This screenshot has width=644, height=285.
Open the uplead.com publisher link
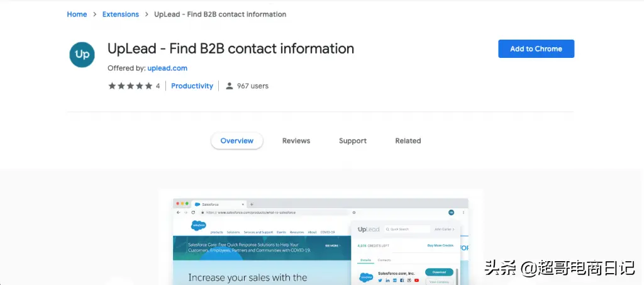pos(167,68)
